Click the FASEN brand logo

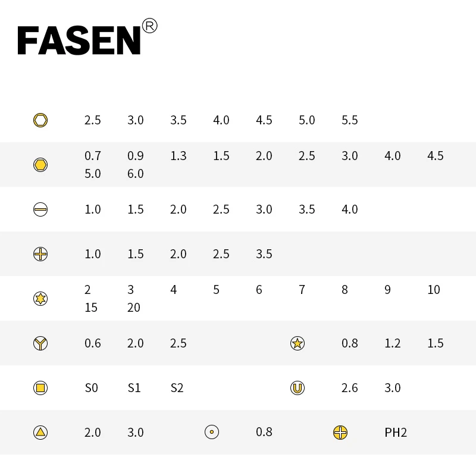87,37
